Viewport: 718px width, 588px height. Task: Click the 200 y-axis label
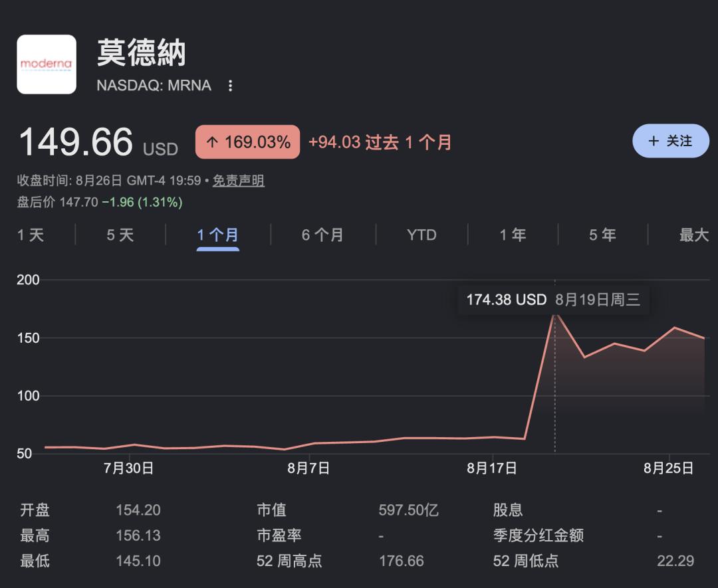pyautogui.click(x=28, y=280)
